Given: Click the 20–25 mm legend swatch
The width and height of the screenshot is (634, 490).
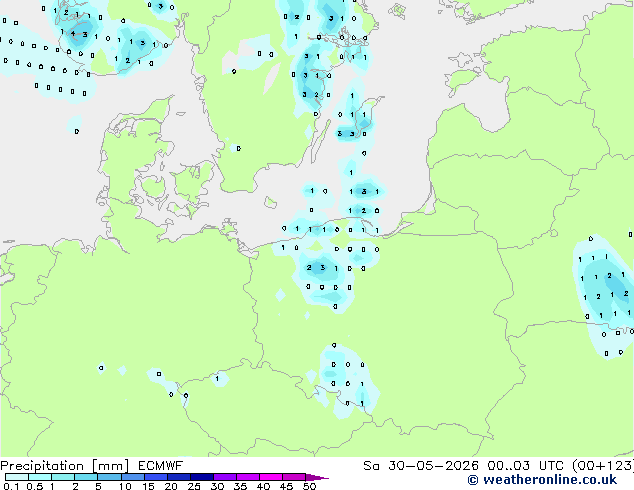Looking at the screenshot, I should pos(179,477).
